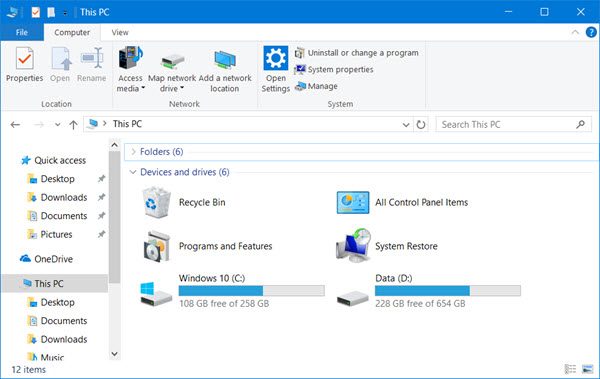The image size is (600, 379).
Task: Click the title bar New folder icon
Action: (x=51, y=13)
